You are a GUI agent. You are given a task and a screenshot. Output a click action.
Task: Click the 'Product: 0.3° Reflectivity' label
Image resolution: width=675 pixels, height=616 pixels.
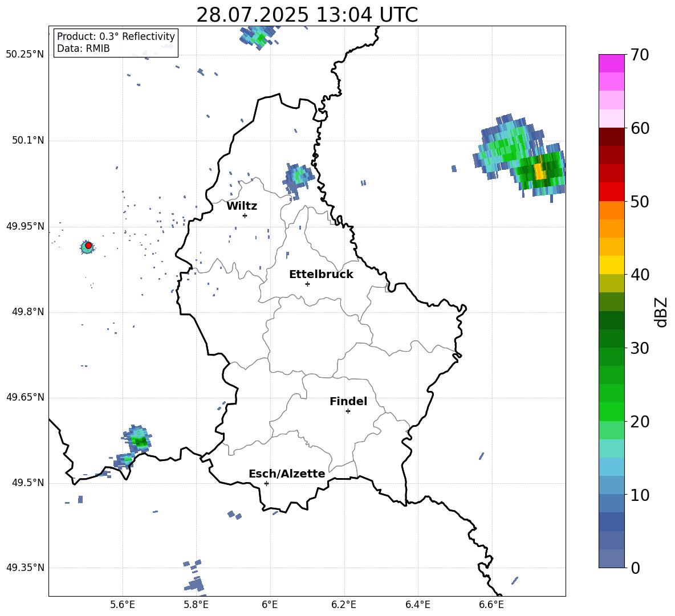pos(116,36)
